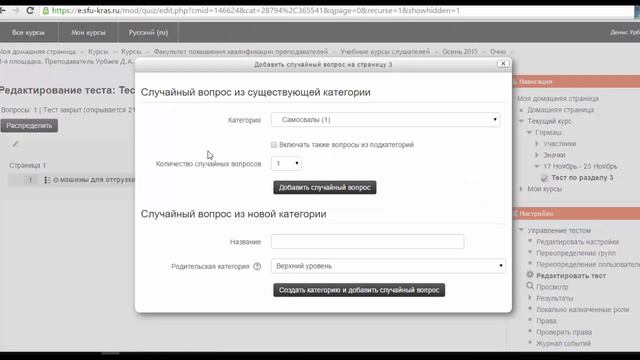The image size is (640, 360).
Task: Reload the page with browser refresh icon
Action: [30, 10]
